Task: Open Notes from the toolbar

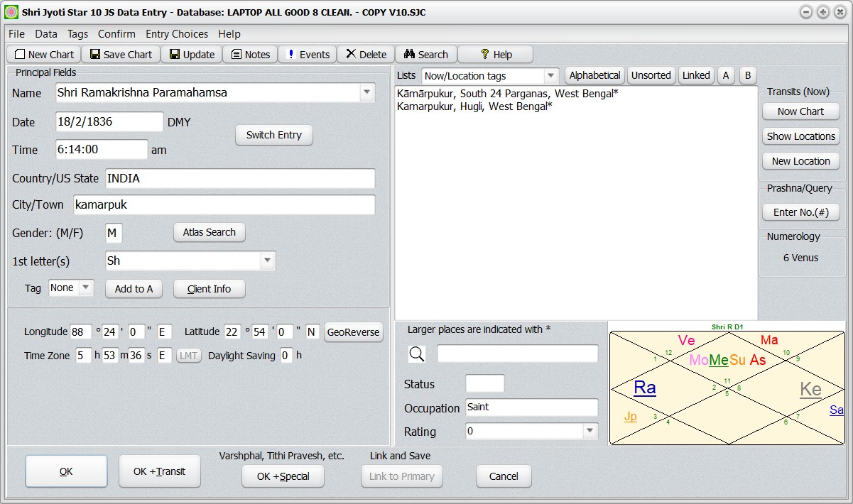Action: click(x=250, y=54)
